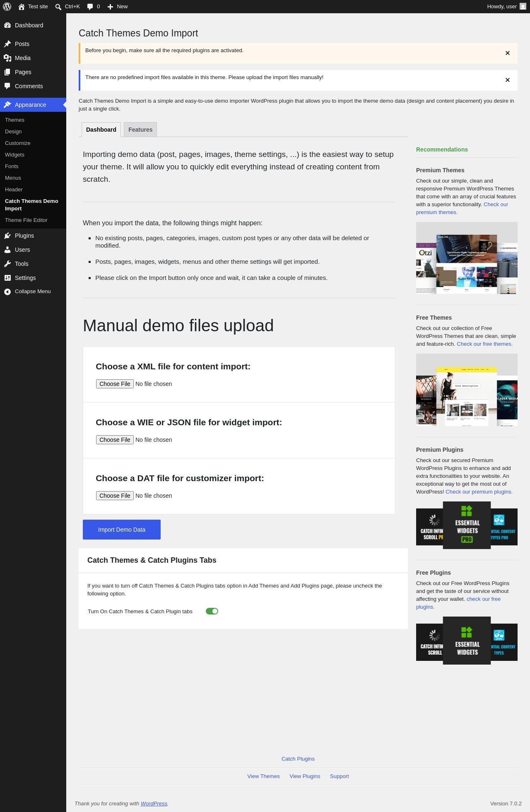Switch to the Features tab

(140, 130)
